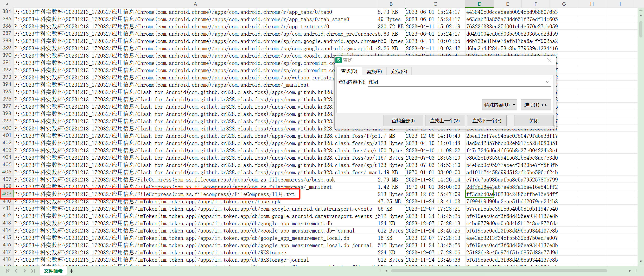Select row 407 header
Viewport: 644px width, 276px height.
[7, 179]
